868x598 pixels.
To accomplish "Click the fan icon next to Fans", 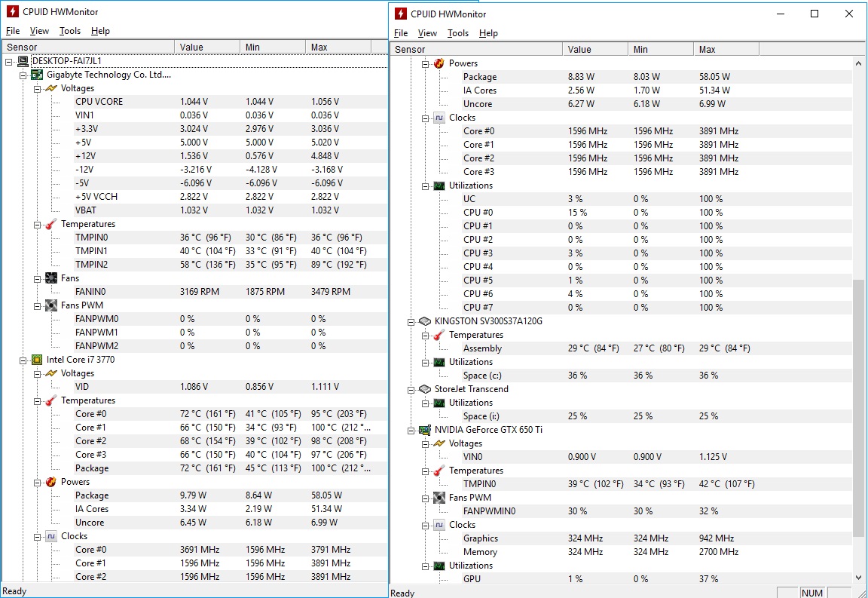I will tap(51, 278).
